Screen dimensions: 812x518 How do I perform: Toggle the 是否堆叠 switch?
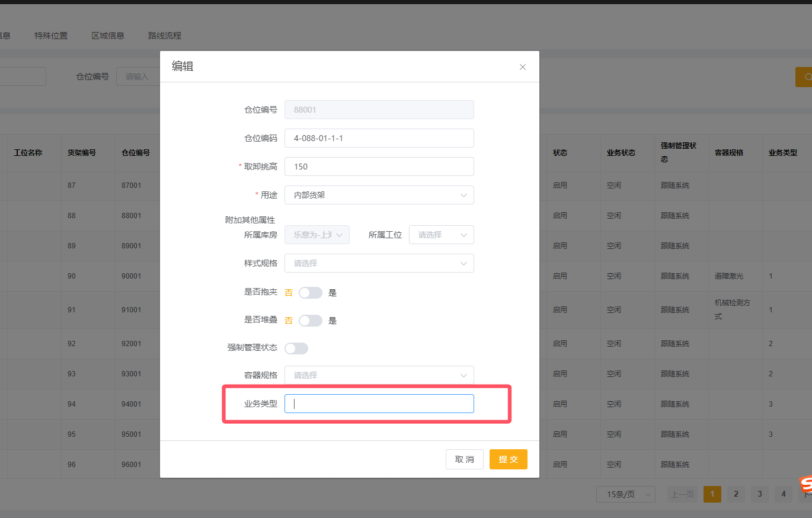tap(311, 321)
